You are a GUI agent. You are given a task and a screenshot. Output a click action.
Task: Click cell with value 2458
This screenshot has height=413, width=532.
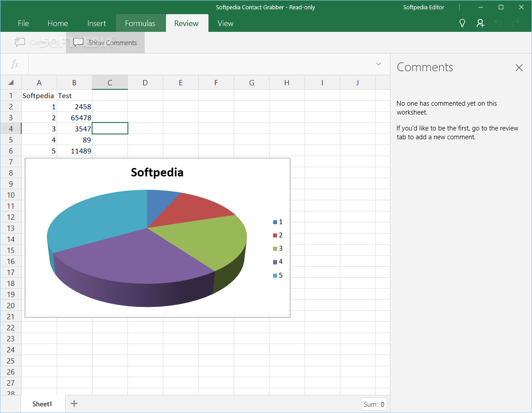pos(74,107)
